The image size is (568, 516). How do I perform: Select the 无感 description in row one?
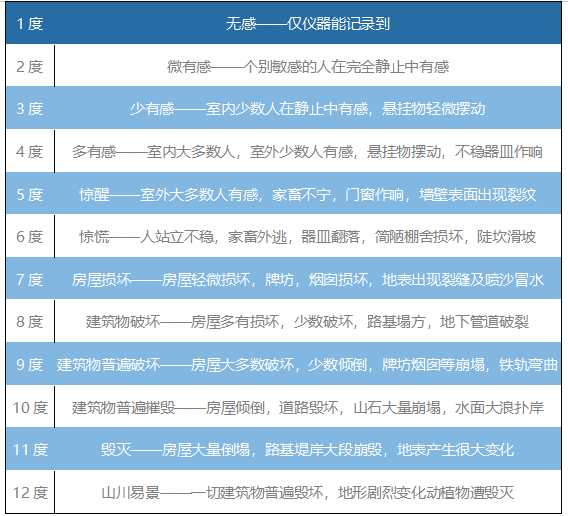(x=308, y=24)
